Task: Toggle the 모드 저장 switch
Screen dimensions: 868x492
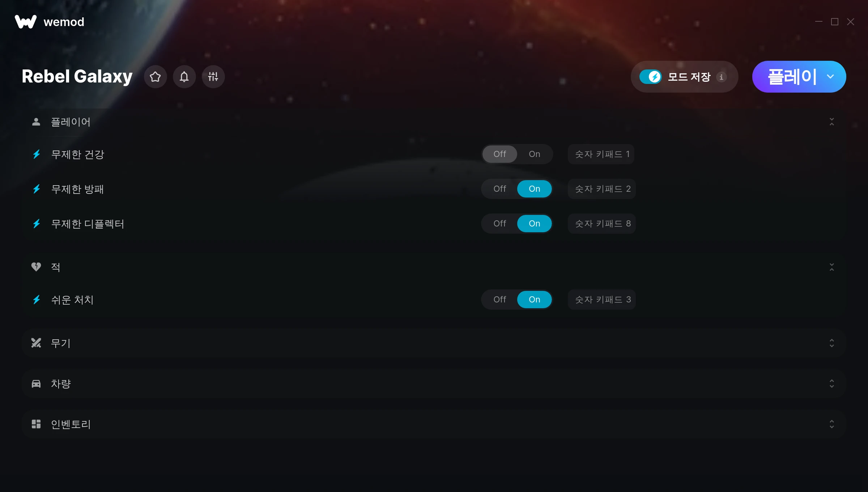Action: coord(650,77)
